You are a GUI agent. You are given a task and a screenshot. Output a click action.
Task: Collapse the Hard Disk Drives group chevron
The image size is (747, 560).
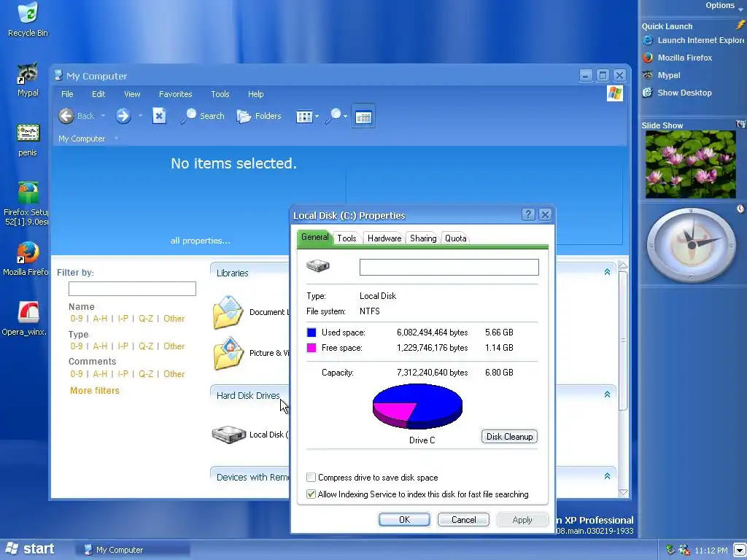coord(607,394)
